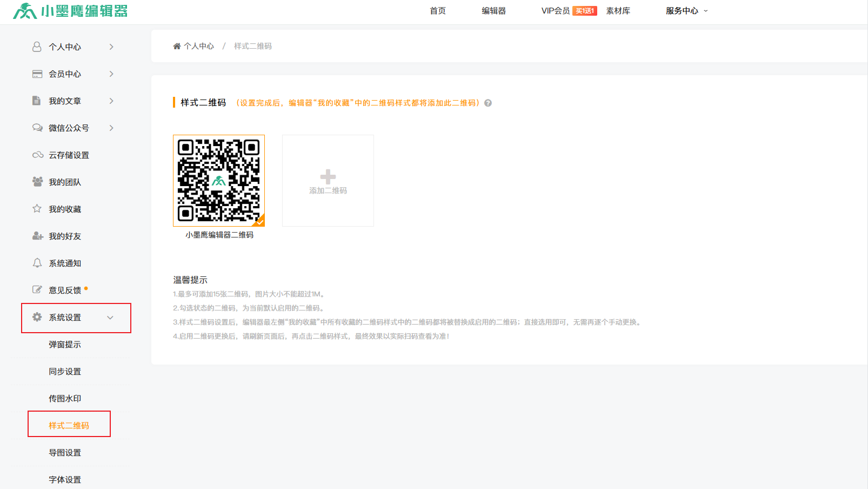868x489 pixels.
Task: Click 添加二维码 label in upload box
Action: click(x=328, y=190)
